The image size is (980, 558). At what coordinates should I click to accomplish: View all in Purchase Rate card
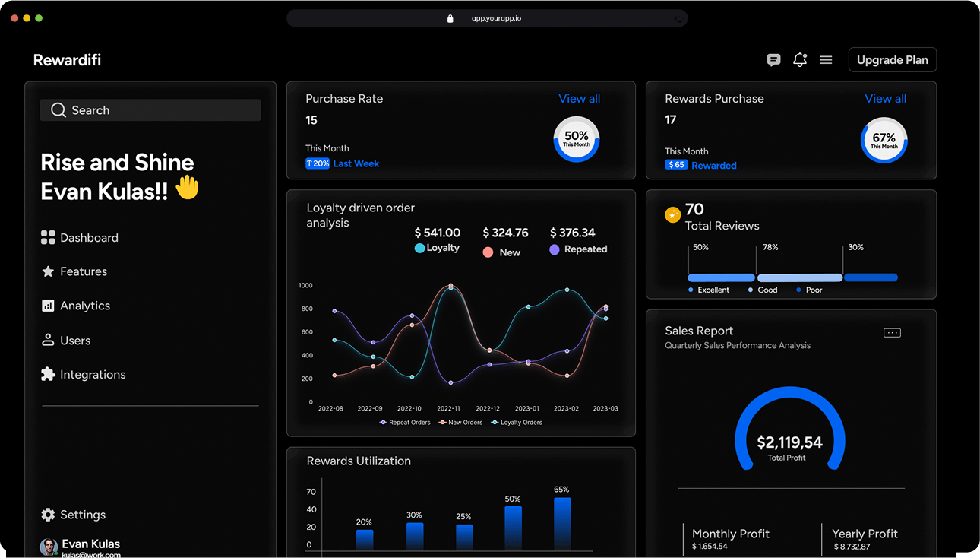579,99
